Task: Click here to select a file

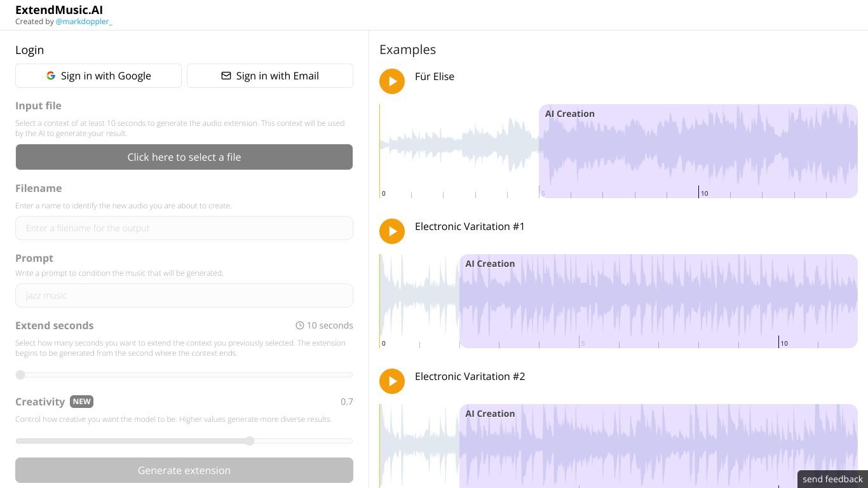Action: (184, 157)
